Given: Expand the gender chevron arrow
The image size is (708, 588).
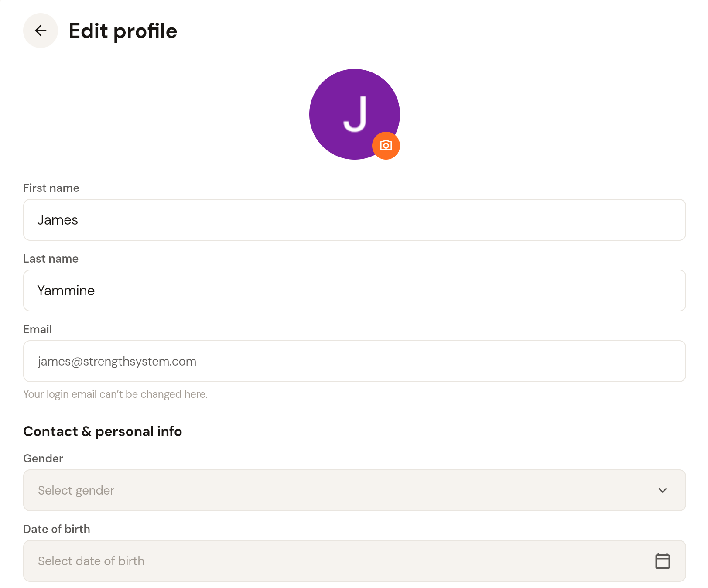Looking at the screenshot, I should (x=662, y=490).
